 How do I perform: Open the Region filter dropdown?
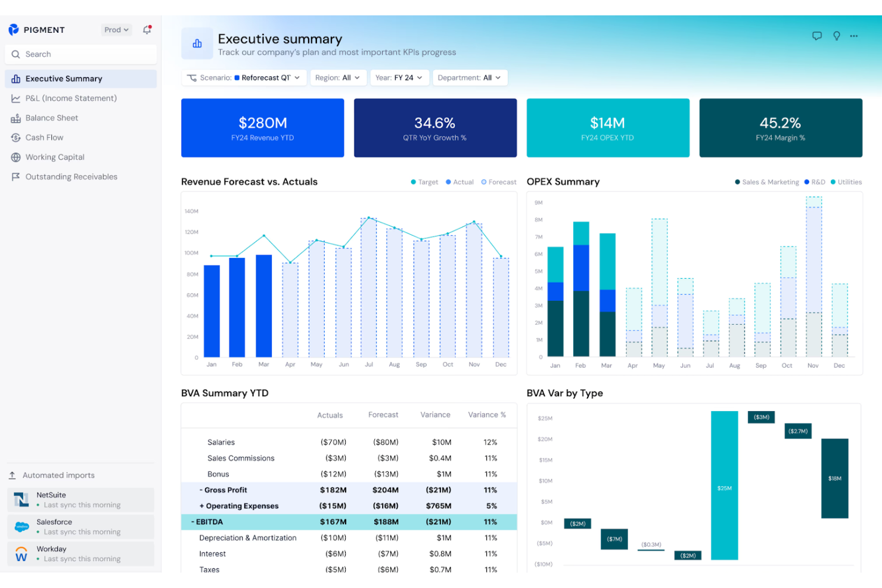point(338,77)
